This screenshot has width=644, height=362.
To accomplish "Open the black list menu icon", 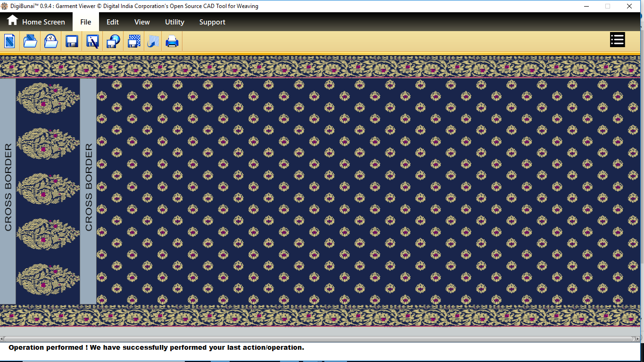I will click(x=617, y=40).
